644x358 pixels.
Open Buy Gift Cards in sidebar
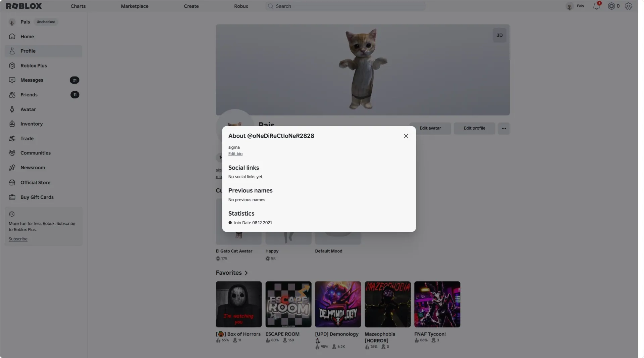point(44,197)
